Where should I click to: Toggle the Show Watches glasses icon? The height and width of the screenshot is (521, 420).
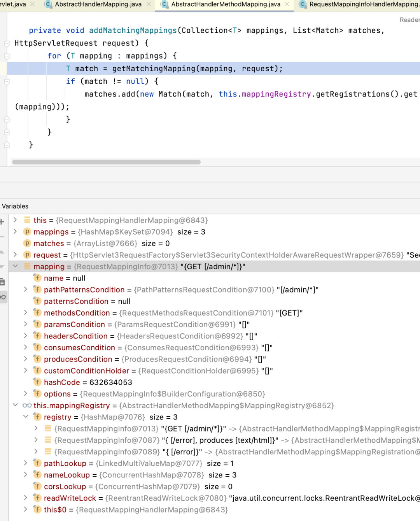3,297
